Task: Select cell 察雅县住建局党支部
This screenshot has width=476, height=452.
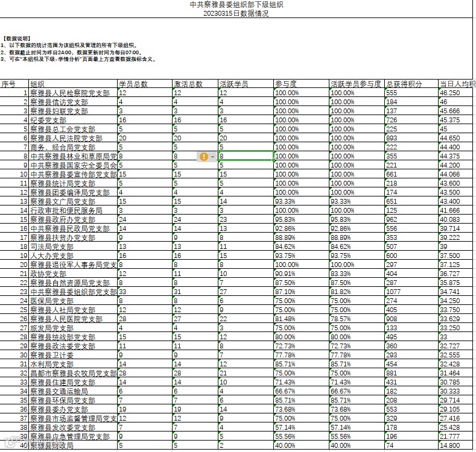Action: click(73, 382)
